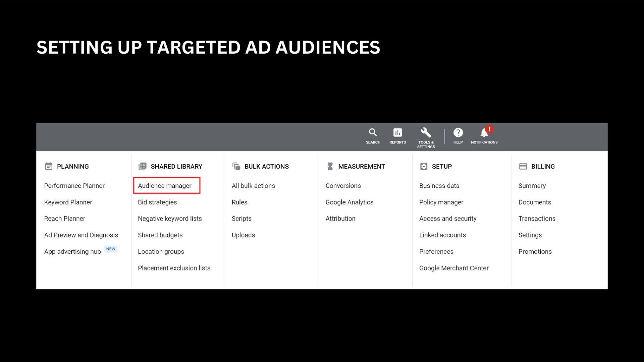Open the Reports chart icon
Image resolution: width=644 pixels, height=362 pixels.
[397, 133]
